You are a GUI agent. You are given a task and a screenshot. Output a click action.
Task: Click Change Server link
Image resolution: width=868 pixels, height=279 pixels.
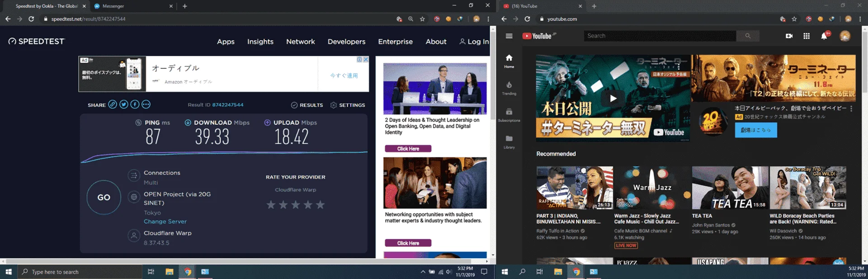[165, 222]
